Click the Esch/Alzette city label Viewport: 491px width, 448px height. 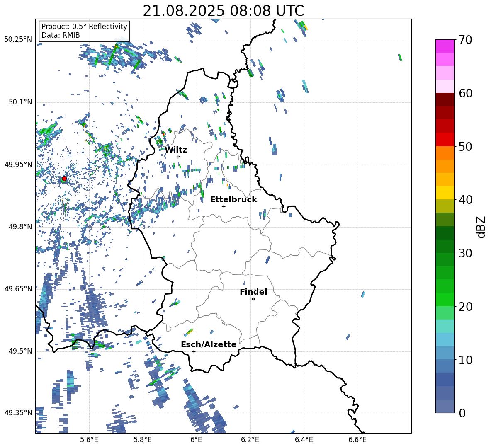(x=209, y=344)
